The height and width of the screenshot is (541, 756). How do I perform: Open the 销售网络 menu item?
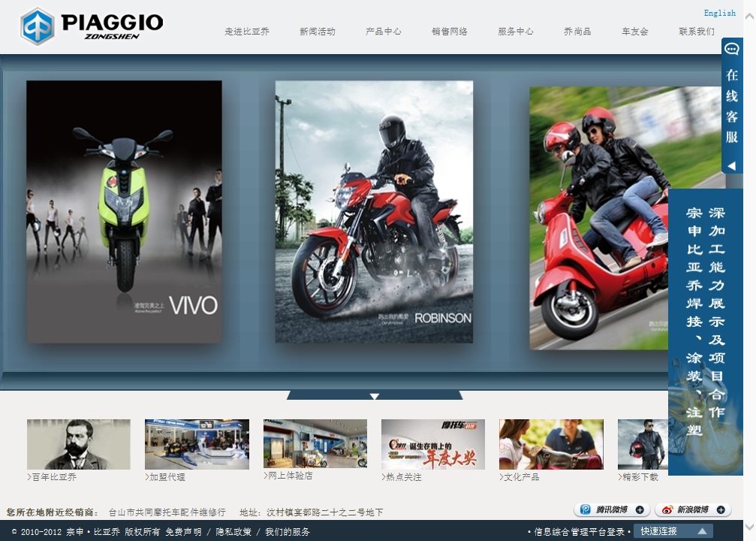click(x=449, y=32)
